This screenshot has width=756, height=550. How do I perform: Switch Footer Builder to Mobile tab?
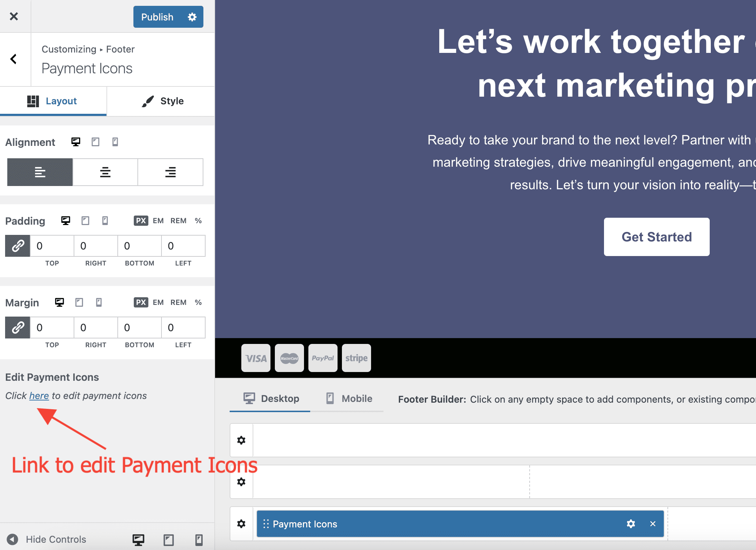click(x=349, y=399)
